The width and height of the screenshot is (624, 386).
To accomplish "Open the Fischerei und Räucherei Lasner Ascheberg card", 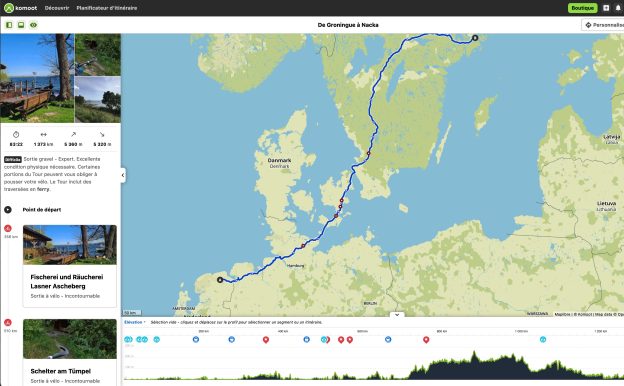I will coord(70,266).
